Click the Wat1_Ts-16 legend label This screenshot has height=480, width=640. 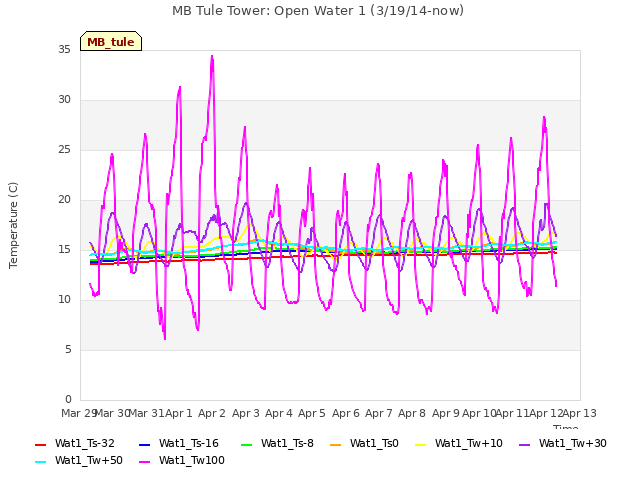point(189,443)
